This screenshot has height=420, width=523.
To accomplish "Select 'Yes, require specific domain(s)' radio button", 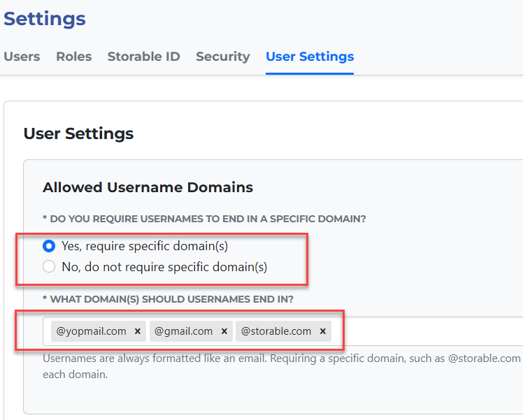I will click(49, 246).
